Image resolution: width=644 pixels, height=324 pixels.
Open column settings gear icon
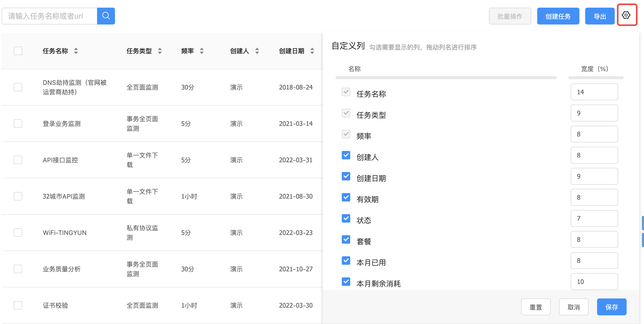click(626, 15)
